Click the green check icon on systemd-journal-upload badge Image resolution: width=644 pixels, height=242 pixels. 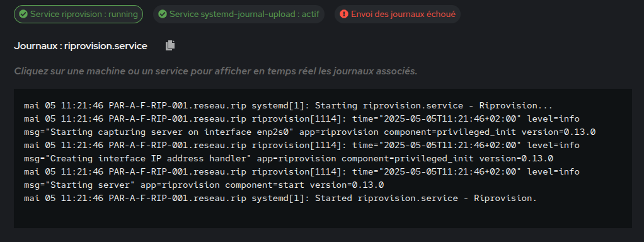[163, 14]
